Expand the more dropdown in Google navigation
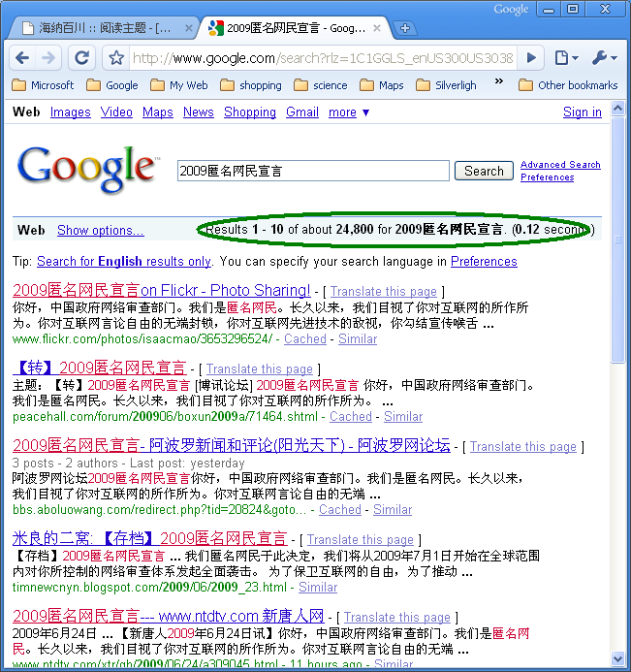 [348, 112]
